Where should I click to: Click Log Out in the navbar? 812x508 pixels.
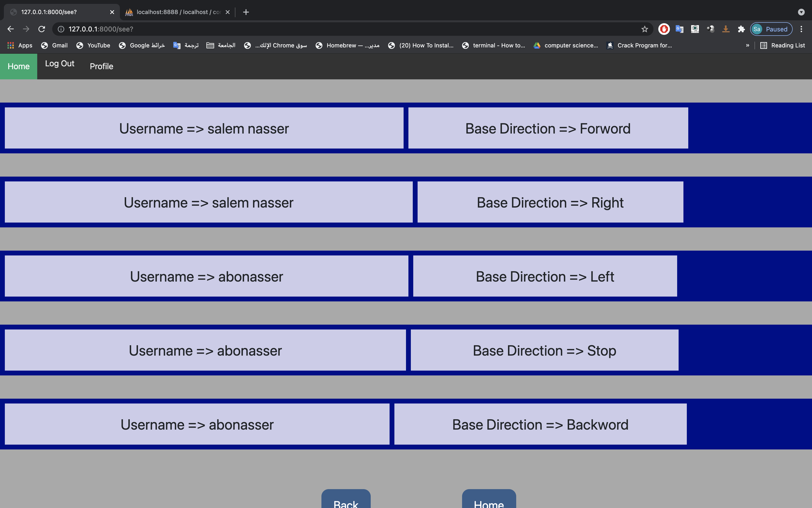[60, 63]
